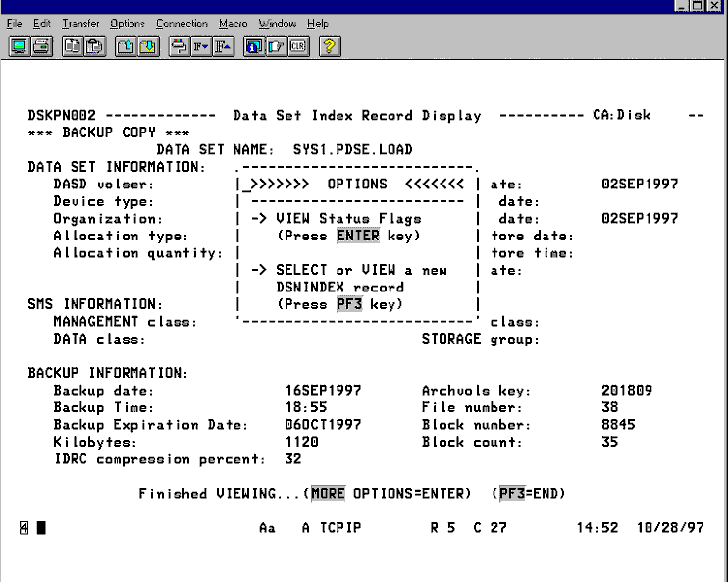Image resolution: width=728 pixels, height=582 pixels.
Task: Click the CLR clear toolbar button
Action: pos(295,46)
